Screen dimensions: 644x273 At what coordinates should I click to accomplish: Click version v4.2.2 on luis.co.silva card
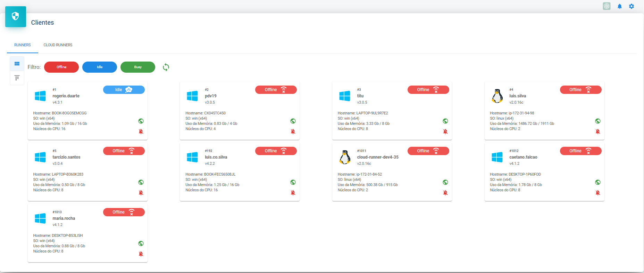(x=210, y=163)
